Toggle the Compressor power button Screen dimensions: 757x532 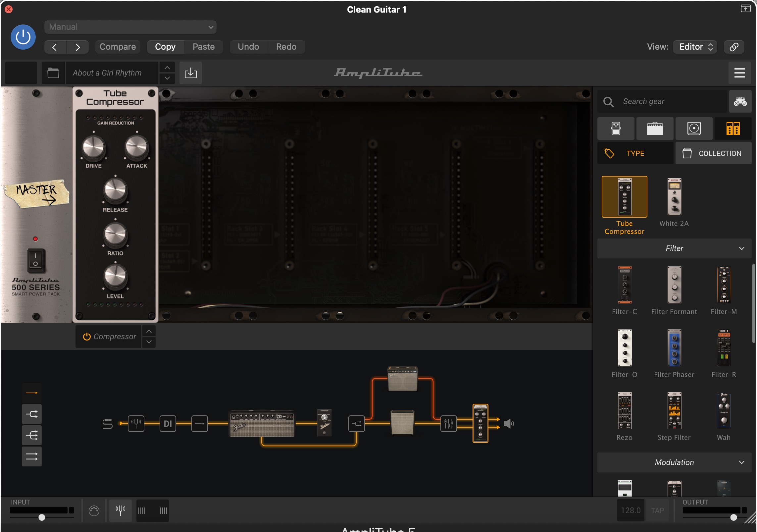pos(87,337)
